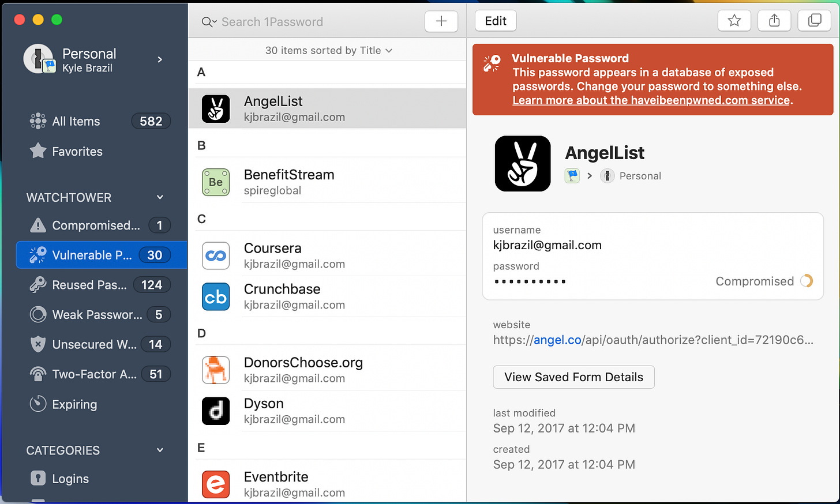
Task: Click the Coursera infinity logo icon
Action: [216, 255]
